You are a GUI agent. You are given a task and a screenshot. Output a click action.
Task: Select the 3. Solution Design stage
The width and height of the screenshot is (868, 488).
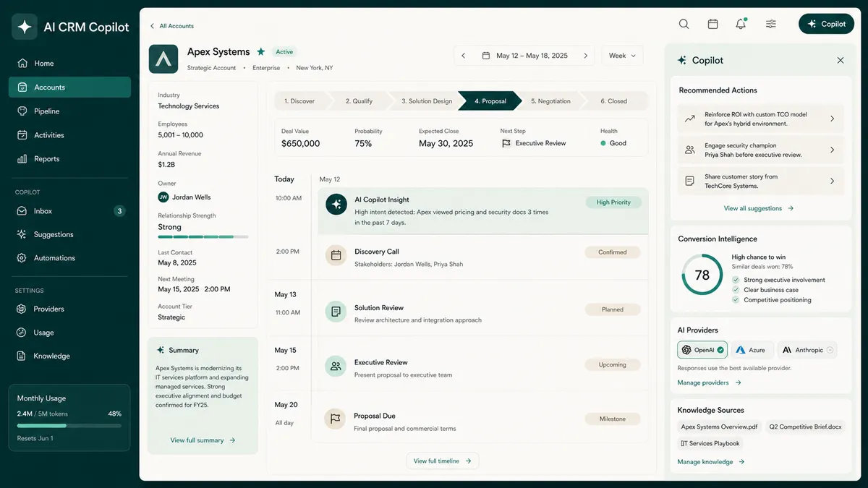pyautogui.click(x=427, y=101)
